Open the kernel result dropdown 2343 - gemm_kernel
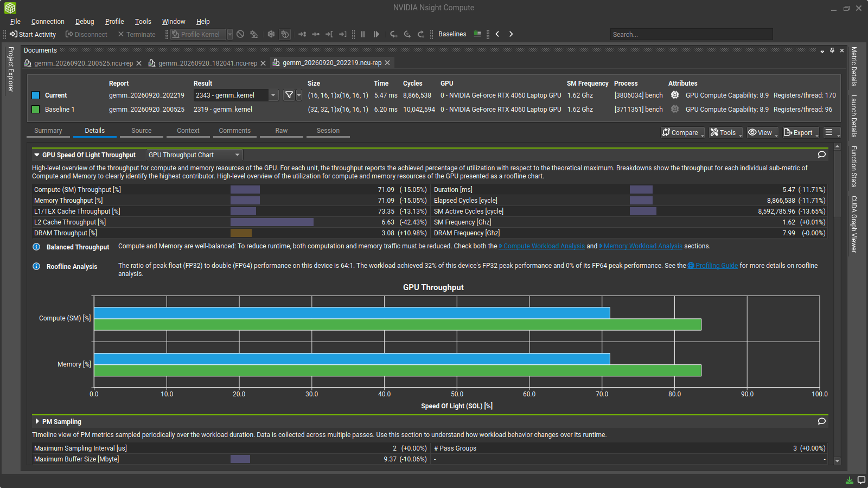Image resolution: width=868 pixels, height=488 pixels. pos(237,95)
